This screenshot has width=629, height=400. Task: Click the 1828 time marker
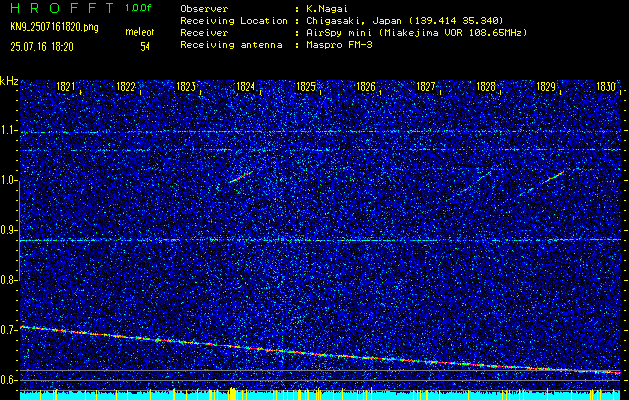tap(486, 86)
